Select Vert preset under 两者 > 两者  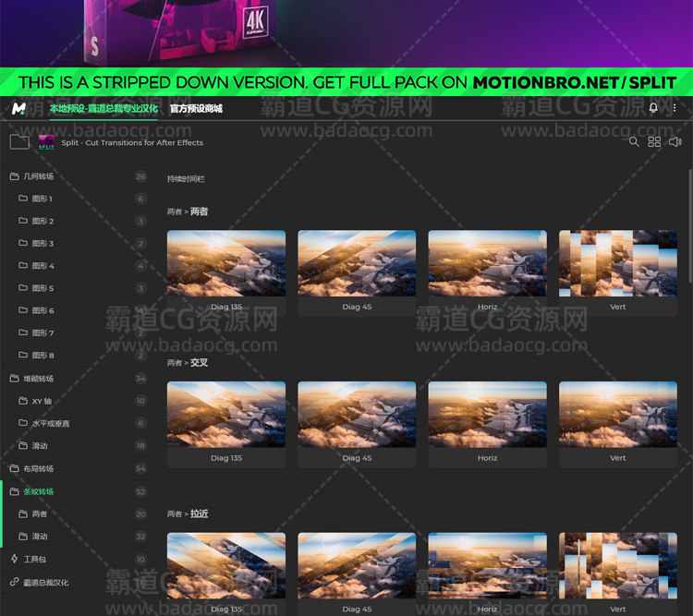coord(618,273)
